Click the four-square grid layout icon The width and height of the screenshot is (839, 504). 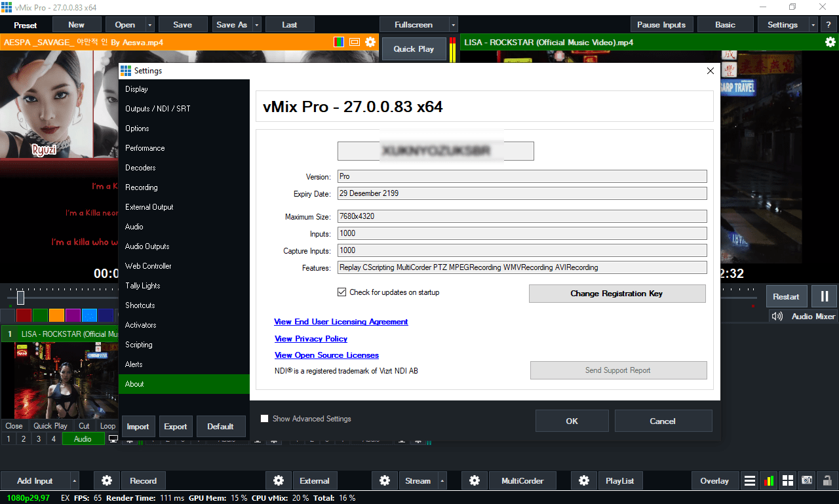[788, 480]
